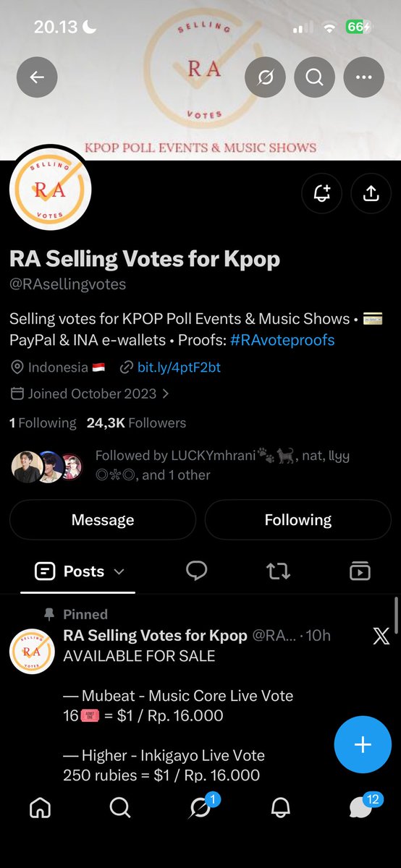Open the bit.ly/4ptF2bt link
Screen dimensions: 401x868
tap(179, 367)
